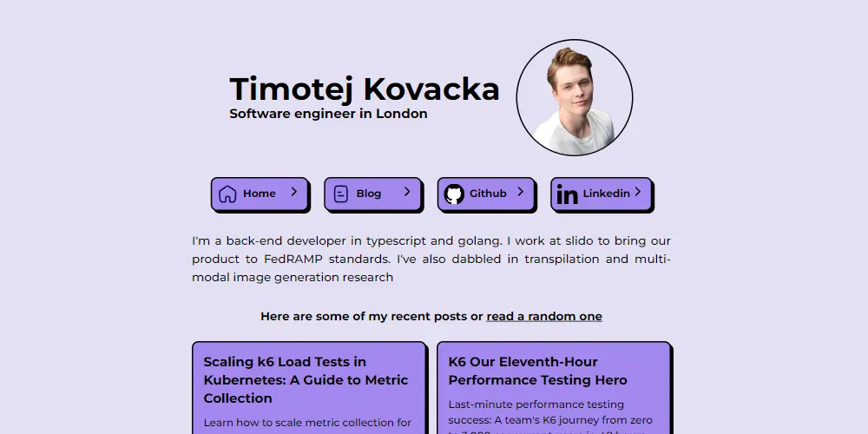Open the Blog navigation label
868x434 pixels.
369,194
